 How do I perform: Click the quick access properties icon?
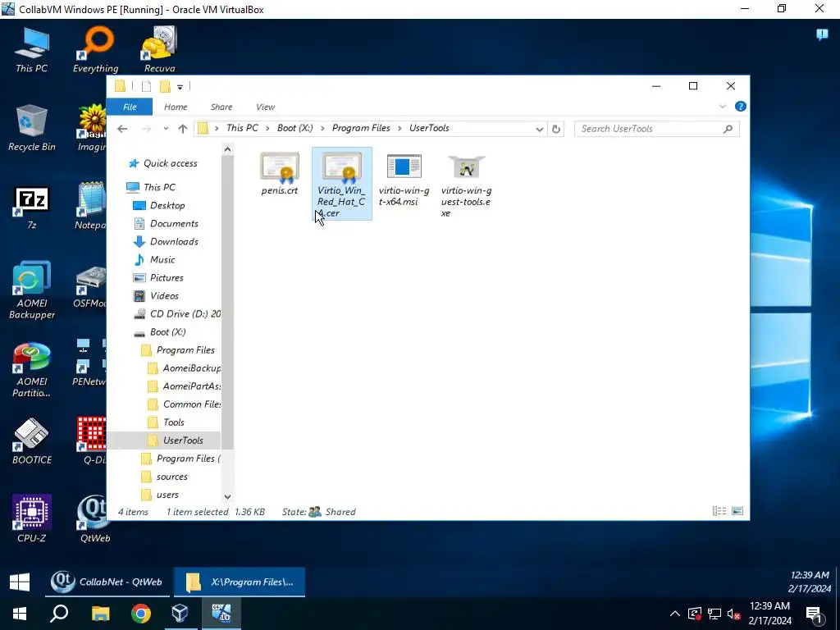(x=146, y=86)
